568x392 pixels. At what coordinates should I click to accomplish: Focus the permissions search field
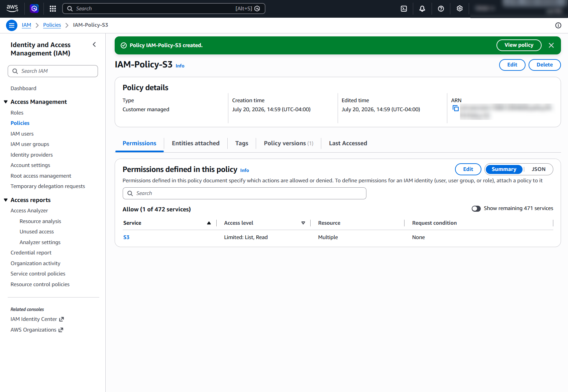coord(244,193)
